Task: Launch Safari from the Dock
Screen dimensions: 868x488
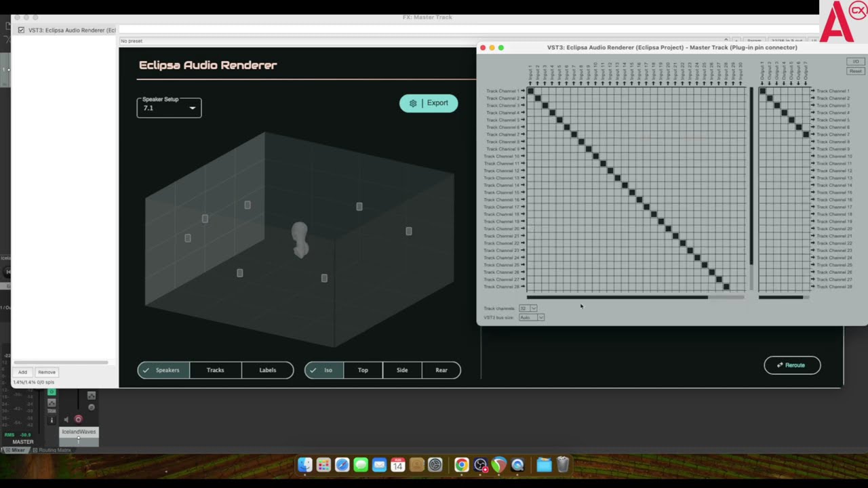Action: tap(342, 465)
